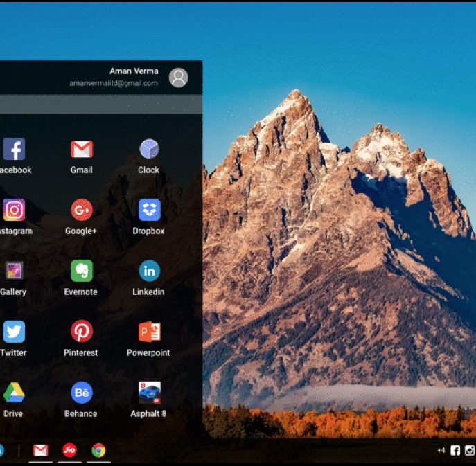Open the Twitter app
The width and height of the screenshot is (476, 466).
tap(14, 332)
